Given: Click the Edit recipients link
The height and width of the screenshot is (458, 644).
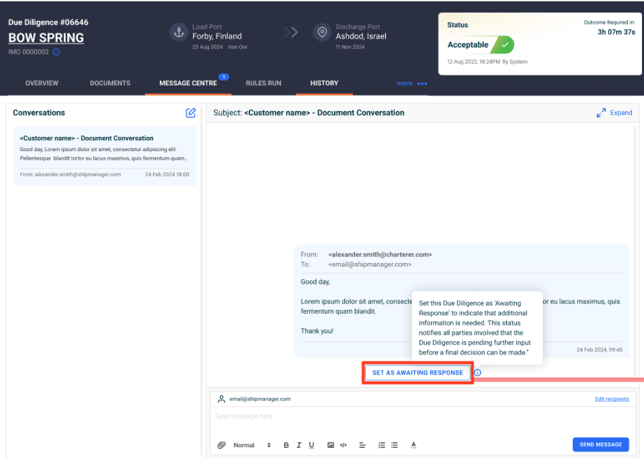Looking at the screenshot, I should click(611, 399).
